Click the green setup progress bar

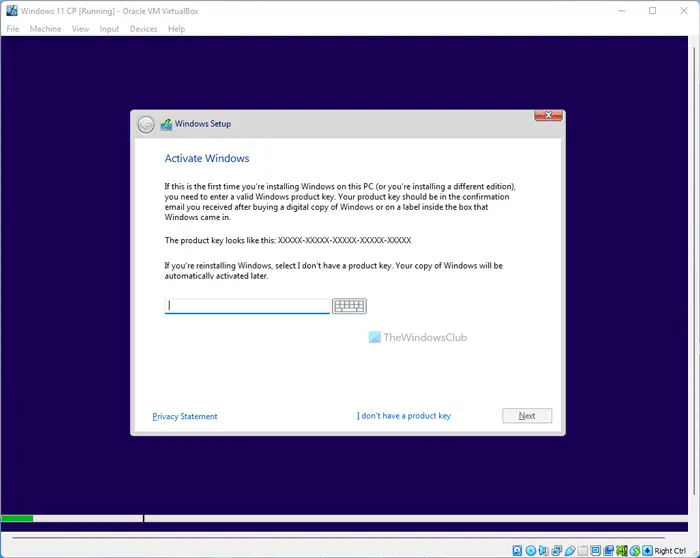(x=17, y=518)
